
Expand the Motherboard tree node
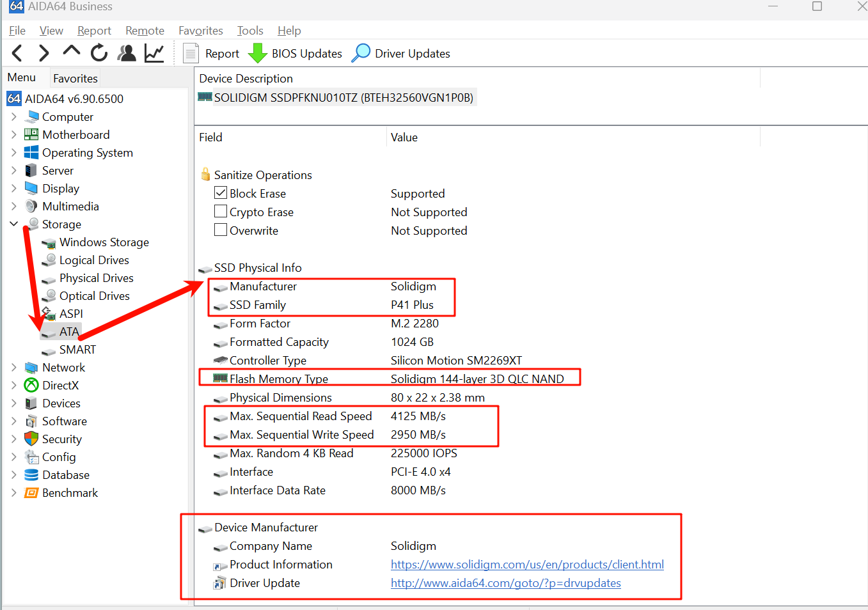point(14,135)
